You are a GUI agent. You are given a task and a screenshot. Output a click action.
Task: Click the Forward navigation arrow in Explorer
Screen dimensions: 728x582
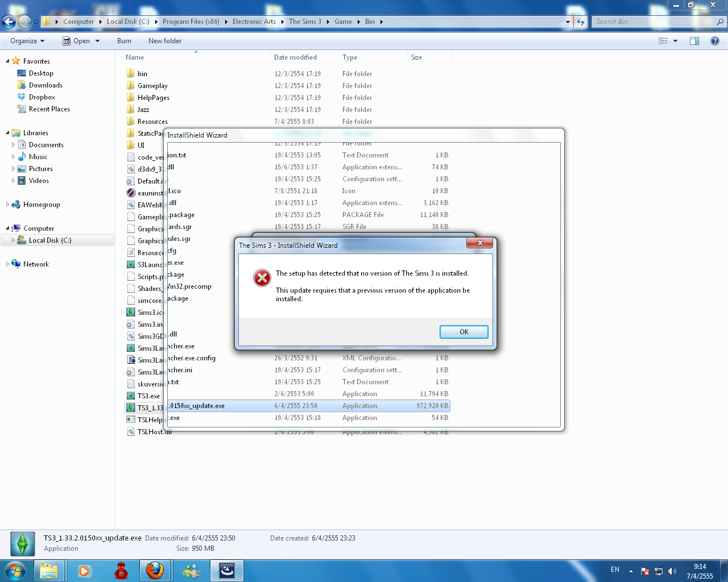click(x=24, y=22)
